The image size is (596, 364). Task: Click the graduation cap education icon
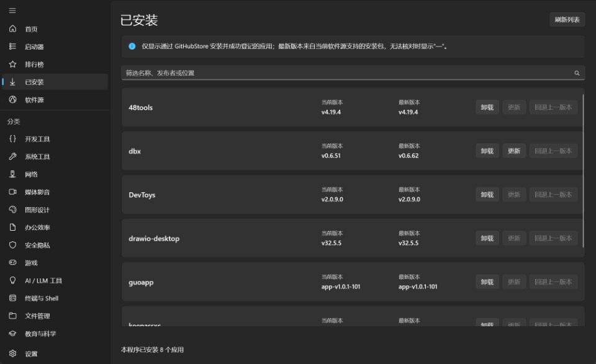click(12, 334)
